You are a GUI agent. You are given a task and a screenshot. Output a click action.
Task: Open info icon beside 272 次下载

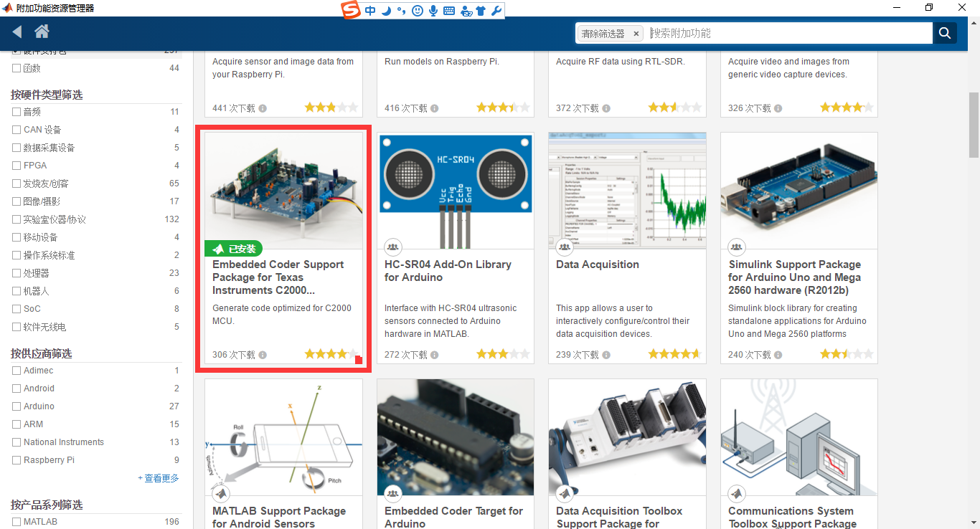pyautogui.click(x=434, y=355)
